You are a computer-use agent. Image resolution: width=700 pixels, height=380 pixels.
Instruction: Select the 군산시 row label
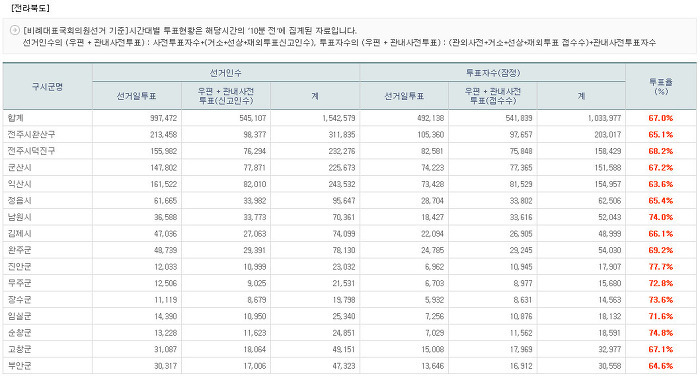coord(20,167)
